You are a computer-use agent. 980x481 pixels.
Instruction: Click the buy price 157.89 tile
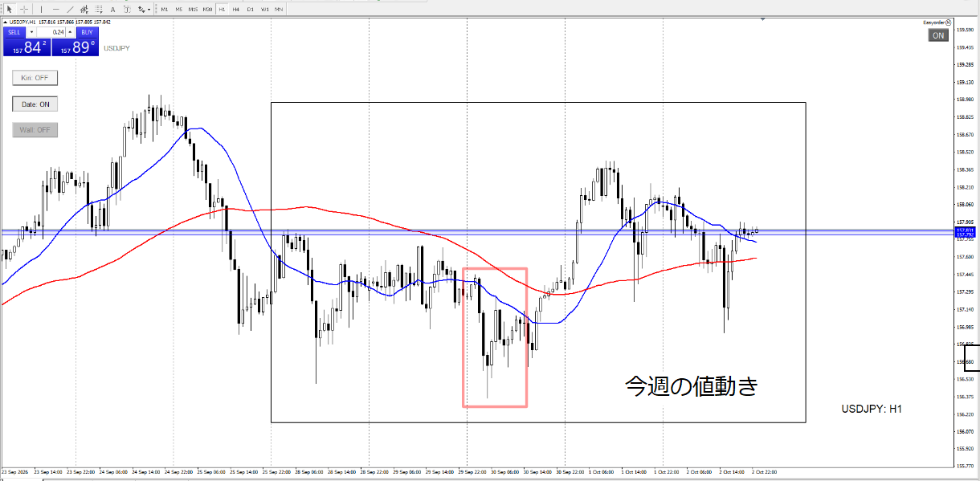coord(75,47)
